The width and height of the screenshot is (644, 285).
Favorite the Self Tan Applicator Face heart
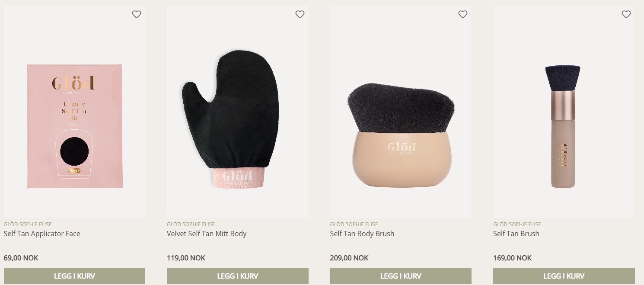[x=137, y=14]
